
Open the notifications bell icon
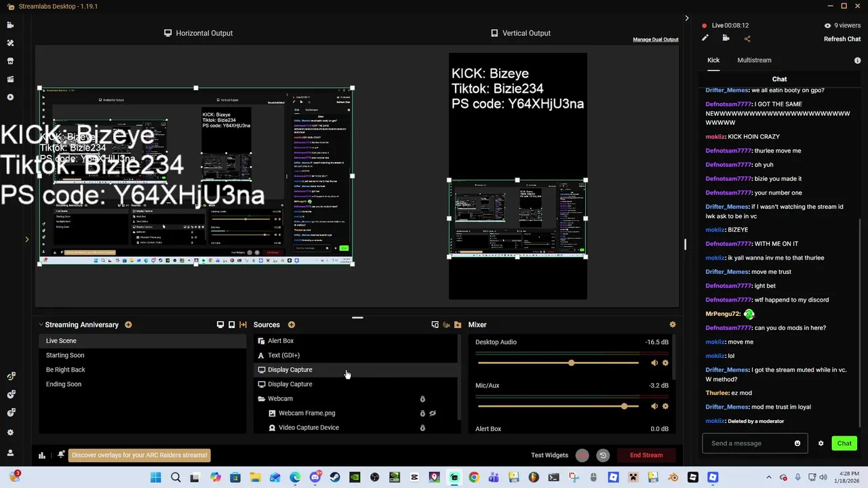pyautogui.click(x=60, y=455)
